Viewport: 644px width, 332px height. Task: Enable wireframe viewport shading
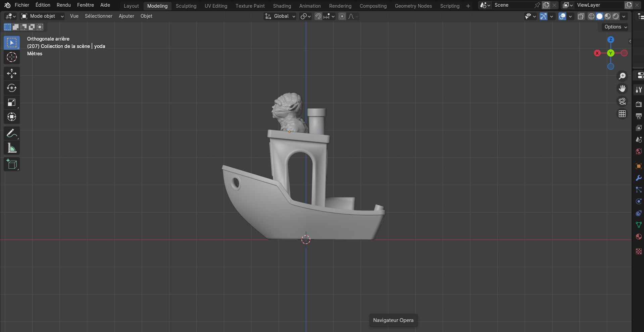pyautogui.click(x=591, y=16)
